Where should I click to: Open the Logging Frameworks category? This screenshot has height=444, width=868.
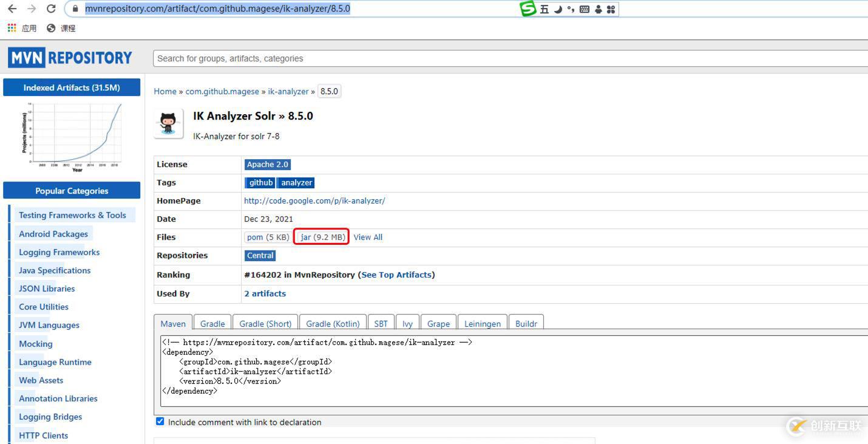tap(59, 252)
